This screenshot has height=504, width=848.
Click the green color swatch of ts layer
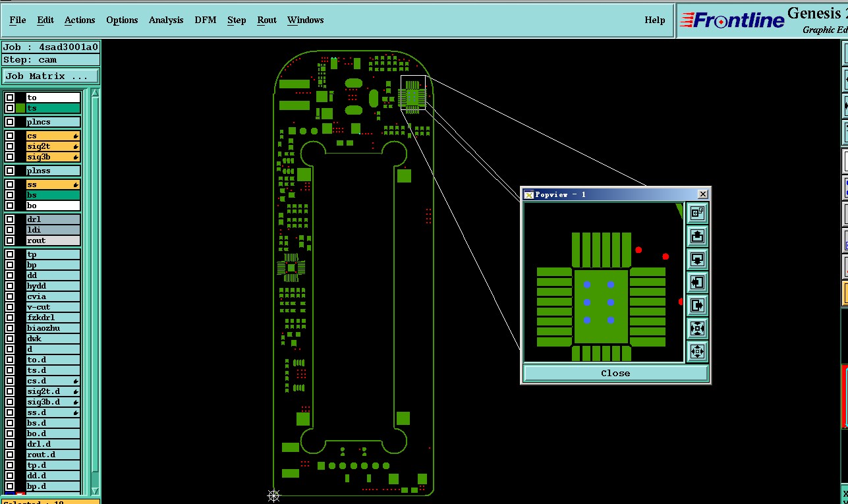20,108
